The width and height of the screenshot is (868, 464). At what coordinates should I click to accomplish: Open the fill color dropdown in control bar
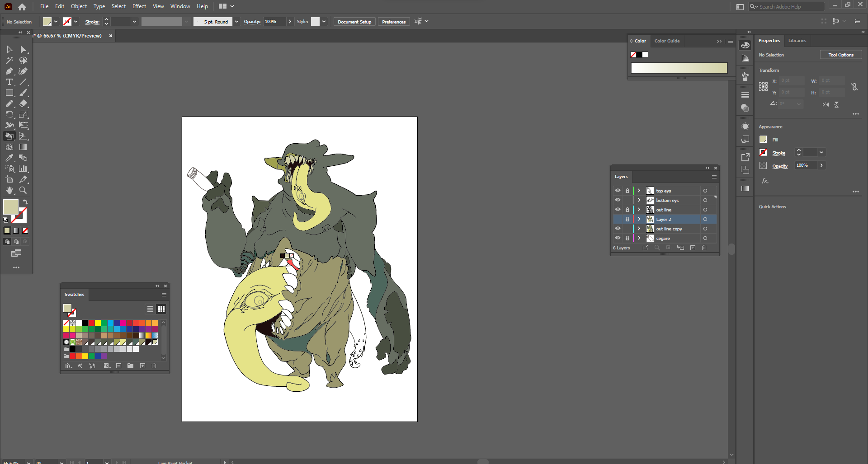[x=56, y=22]
